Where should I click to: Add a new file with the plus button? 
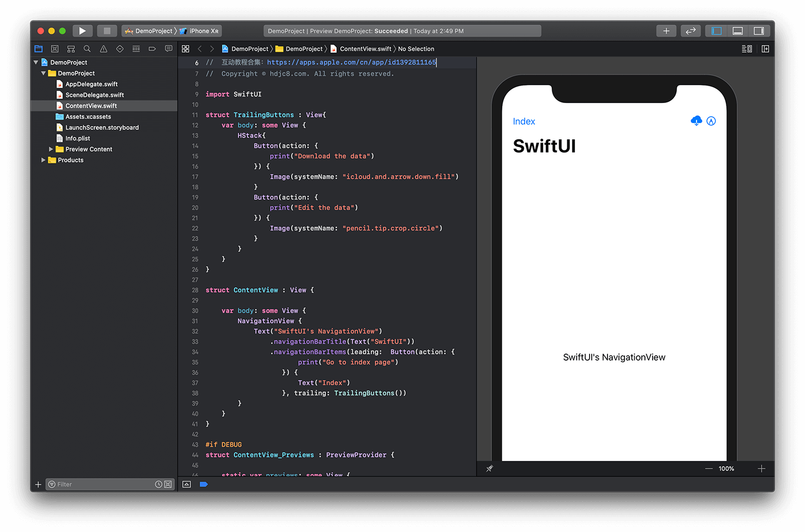coord(38,484)
